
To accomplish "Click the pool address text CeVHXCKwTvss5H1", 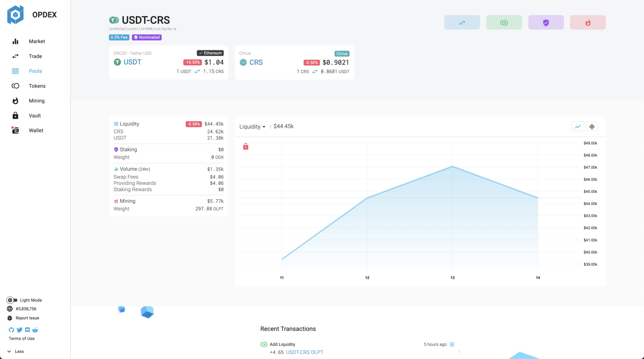I will [x=142, y=29].
